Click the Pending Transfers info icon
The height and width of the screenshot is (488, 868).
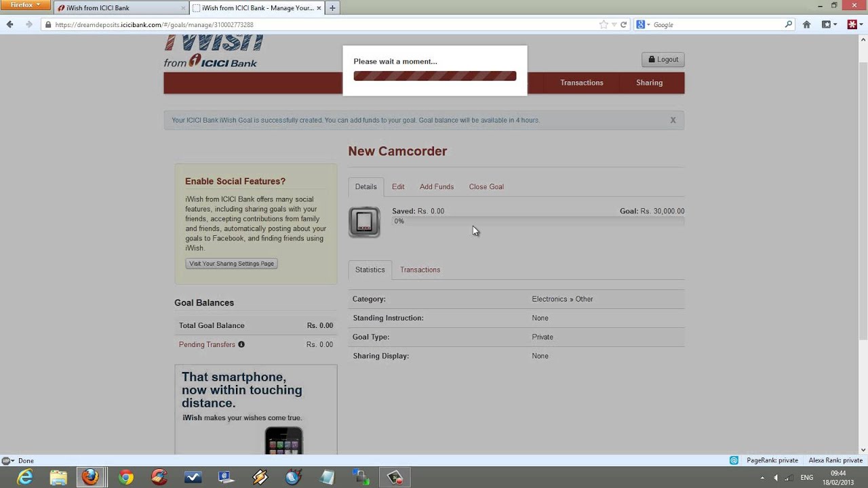coord(241,344)
